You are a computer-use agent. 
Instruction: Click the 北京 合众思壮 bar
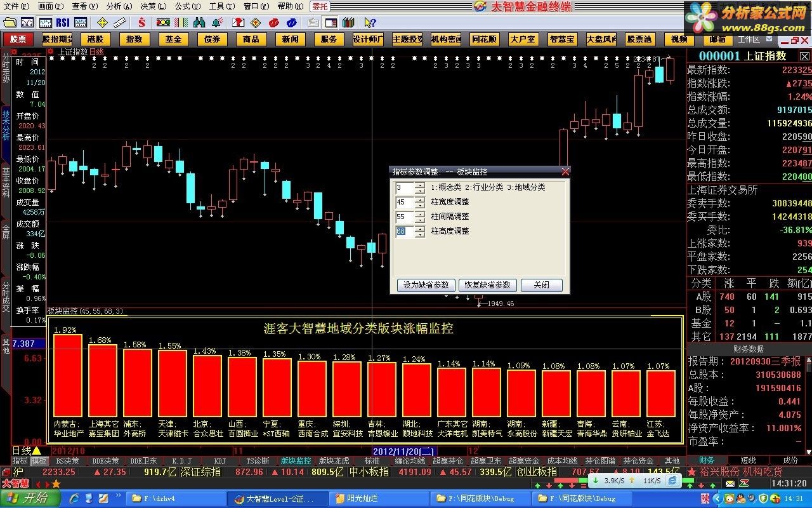(207, 386)
